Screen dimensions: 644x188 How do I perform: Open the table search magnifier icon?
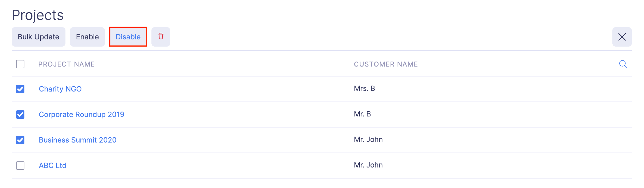click(623, 64)
